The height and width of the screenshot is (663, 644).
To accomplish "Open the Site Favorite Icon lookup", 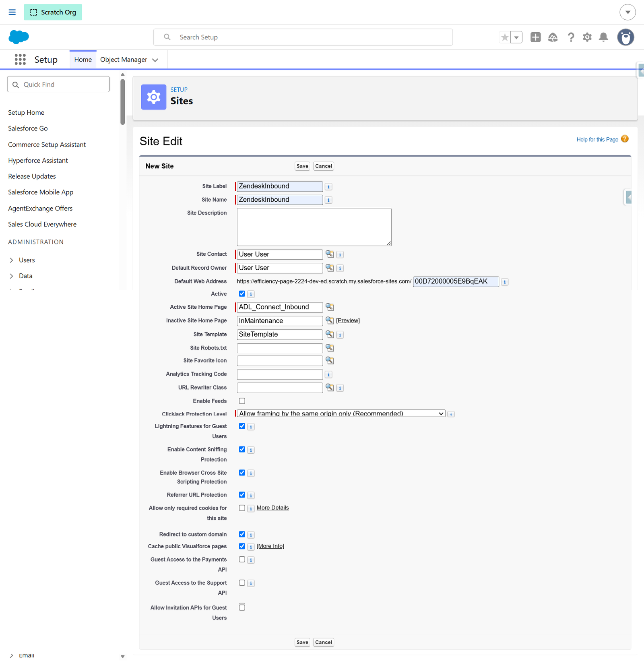I will click(x=330, y=360).
